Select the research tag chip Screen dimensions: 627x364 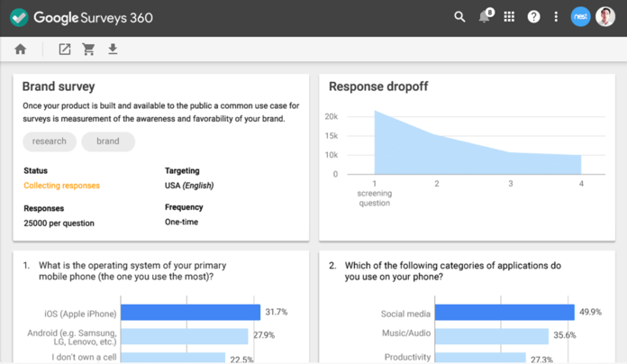point(50,141)
